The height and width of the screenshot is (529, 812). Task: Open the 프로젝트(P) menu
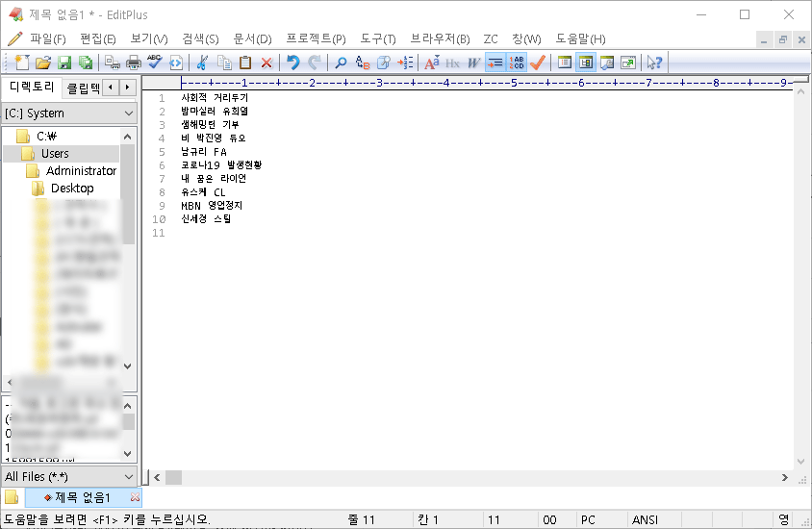(316, 38)
